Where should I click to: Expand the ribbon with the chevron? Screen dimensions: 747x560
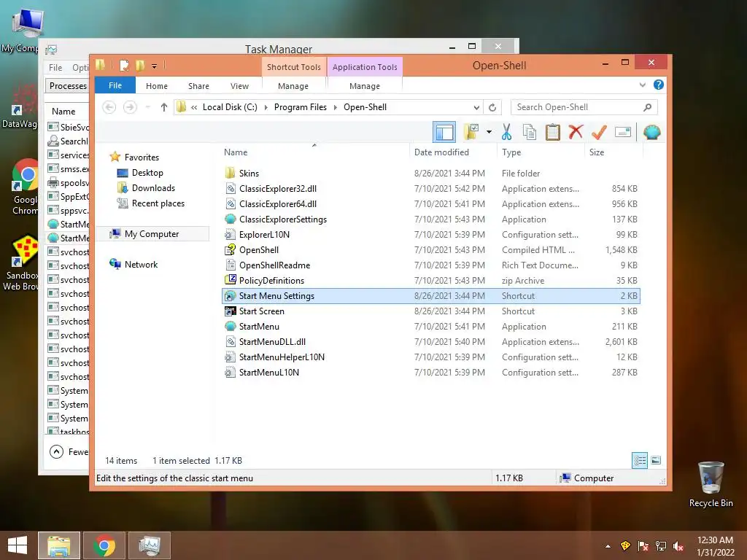click(642, 85)
